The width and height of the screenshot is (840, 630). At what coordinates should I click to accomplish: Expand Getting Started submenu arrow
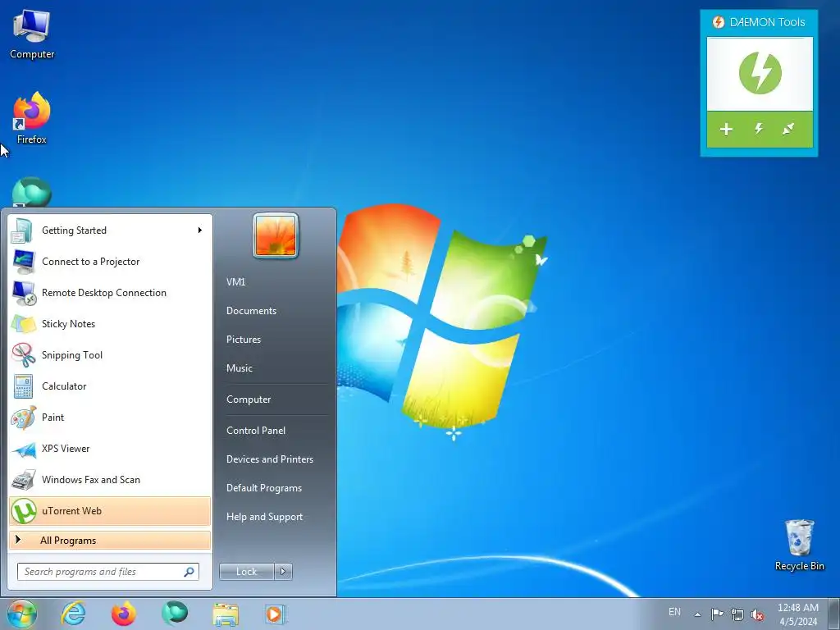pyautogui.click(x=200, y=231)
